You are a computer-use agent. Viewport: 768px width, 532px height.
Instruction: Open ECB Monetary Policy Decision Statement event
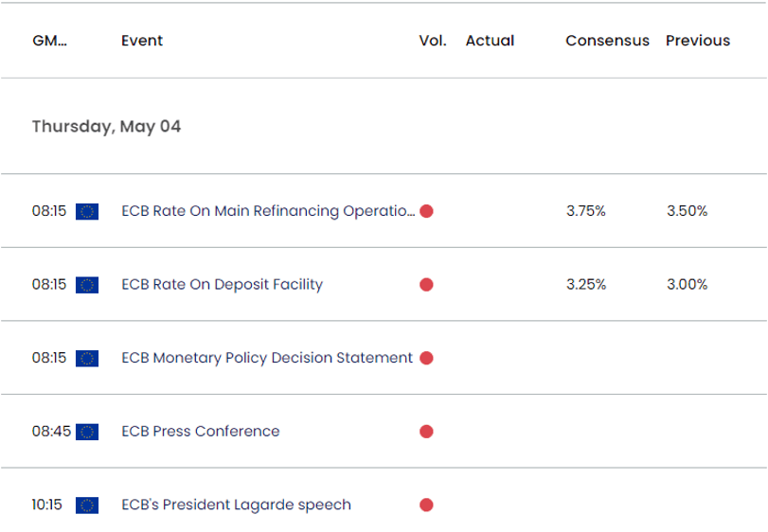pos(267,358)
